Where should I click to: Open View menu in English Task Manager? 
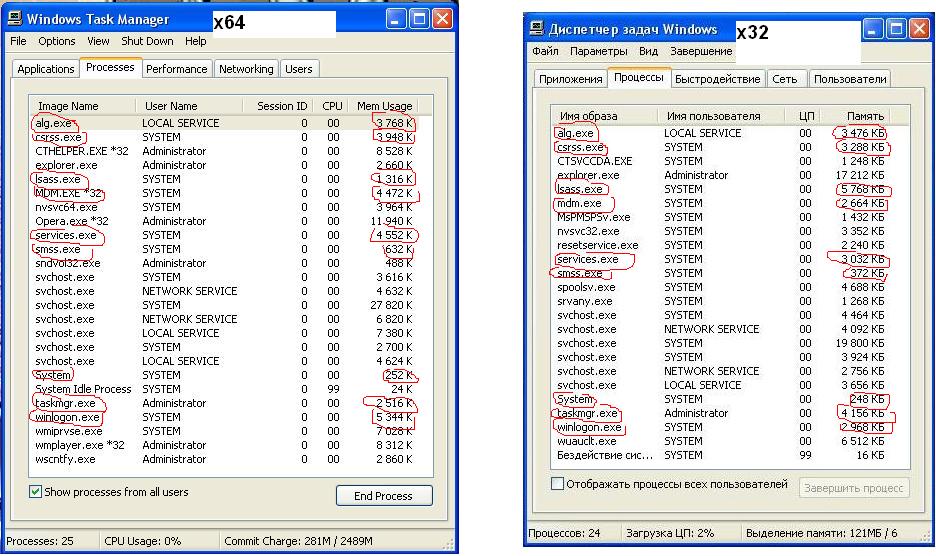[x=98, y=41]
